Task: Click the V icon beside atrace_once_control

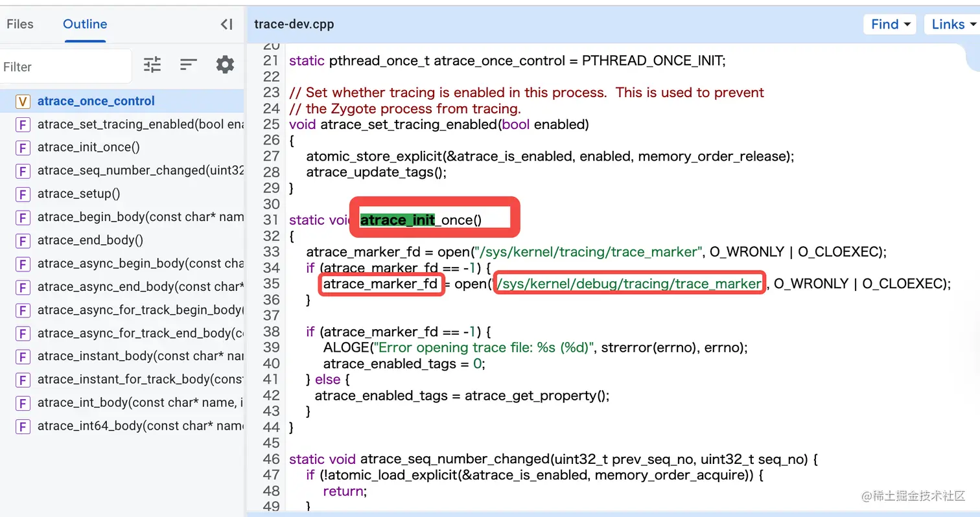Action: [23, 101]
